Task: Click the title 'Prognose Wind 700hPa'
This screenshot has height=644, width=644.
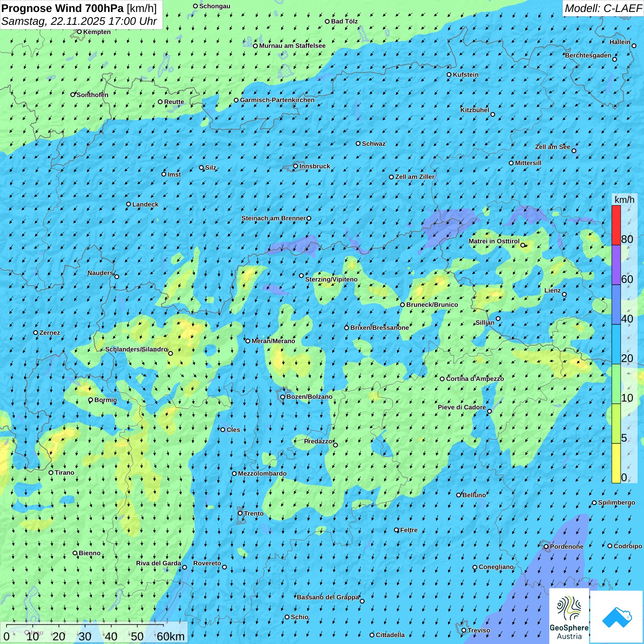Action: [63, 8]
